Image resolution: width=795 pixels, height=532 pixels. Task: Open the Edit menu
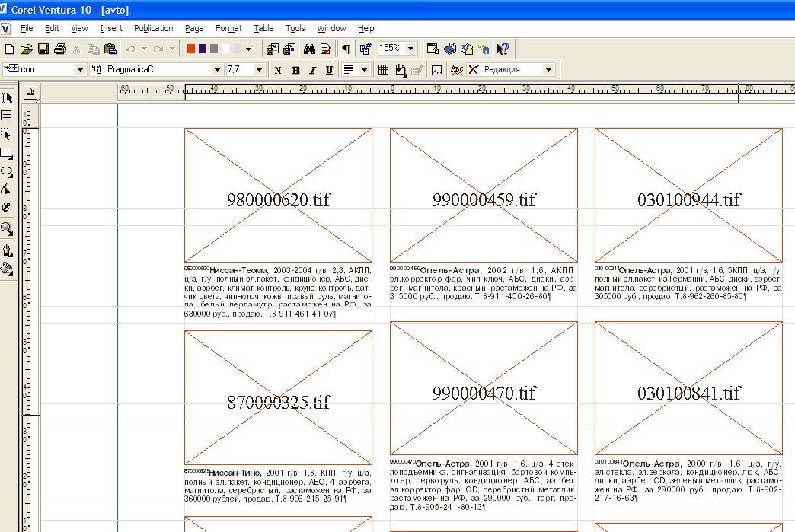[52, 28]
